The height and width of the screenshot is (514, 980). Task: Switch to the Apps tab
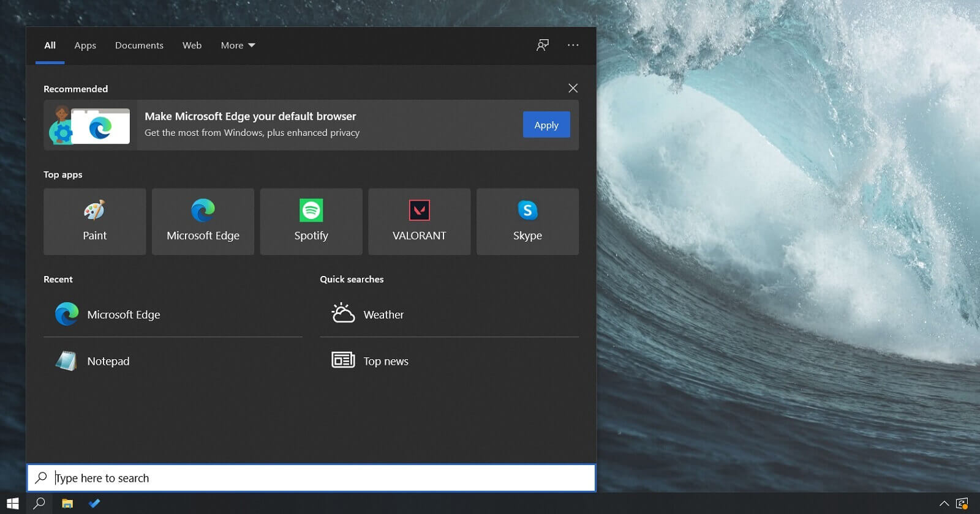point(85,45)
